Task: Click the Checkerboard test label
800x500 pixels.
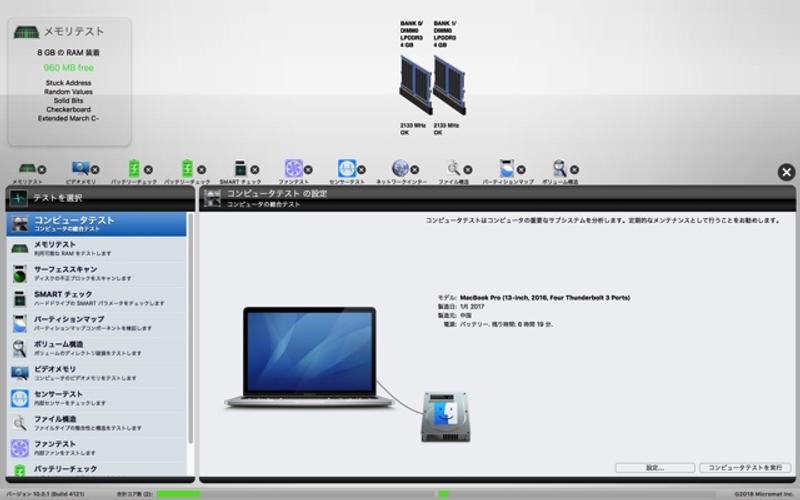Action: 68,109
